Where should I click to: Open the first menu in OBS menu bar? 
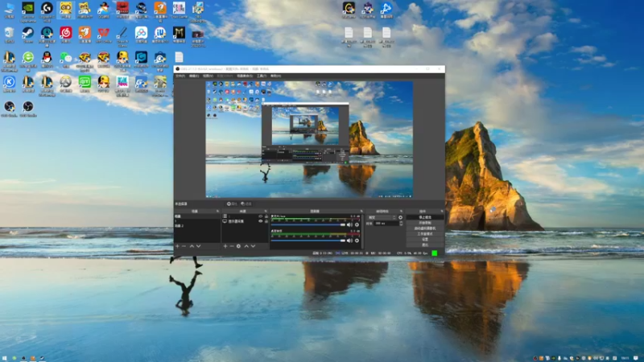coord(180,76)
